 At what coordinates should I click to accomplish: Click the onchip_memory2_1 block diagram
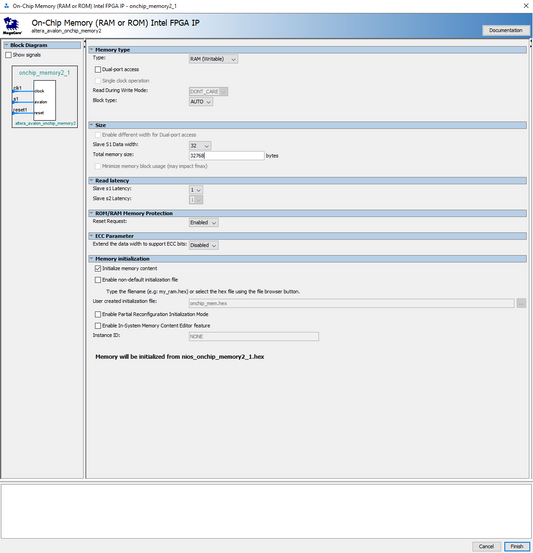click(44, 96)
